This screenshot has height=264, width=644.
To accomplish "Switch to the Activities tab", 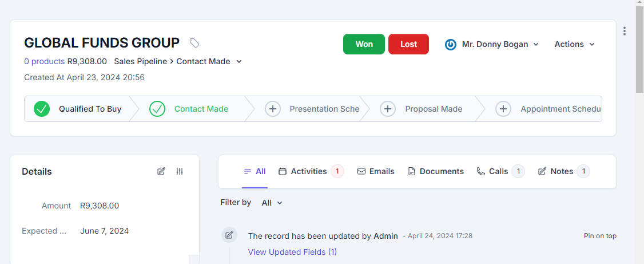I will (x=308, y=171).
